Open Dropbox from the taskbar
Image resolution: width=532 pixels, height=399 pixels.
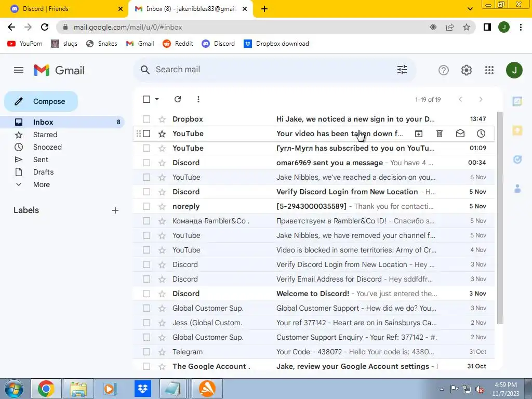point(142,389)
